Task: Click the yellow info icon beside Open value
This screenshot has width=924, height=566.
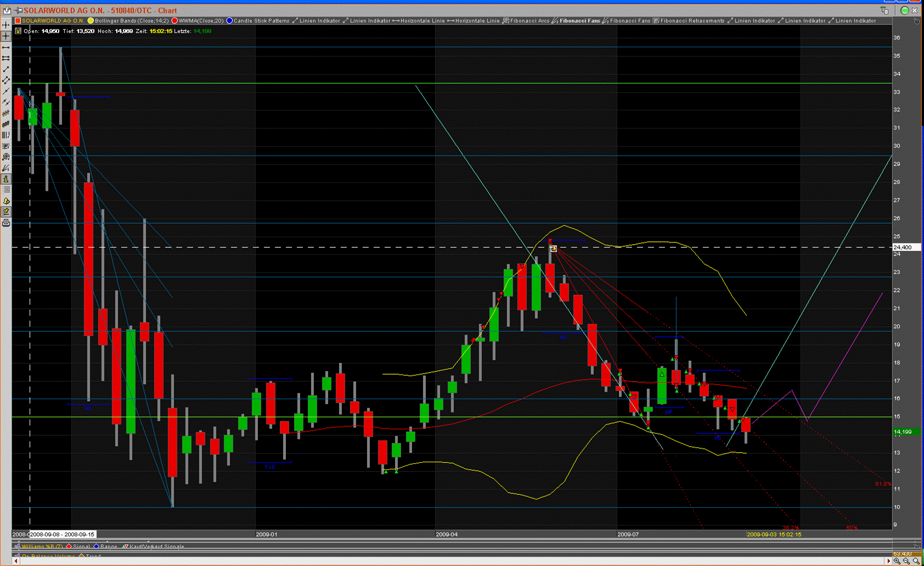Action: pos(18,31)
